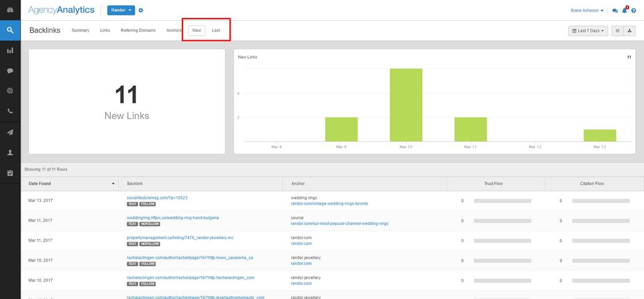Sort by Citation Flow column header
The image size is (644, 299).
595,183
